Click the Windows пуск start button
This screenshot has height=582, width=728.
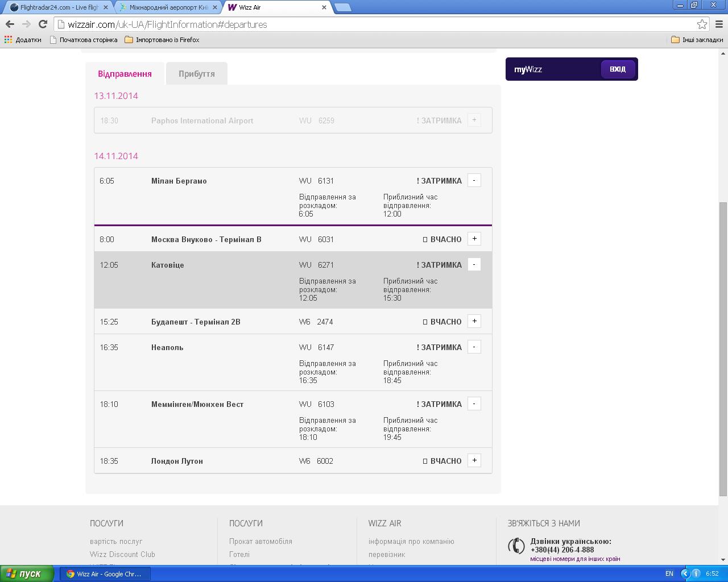coord(27,573)
